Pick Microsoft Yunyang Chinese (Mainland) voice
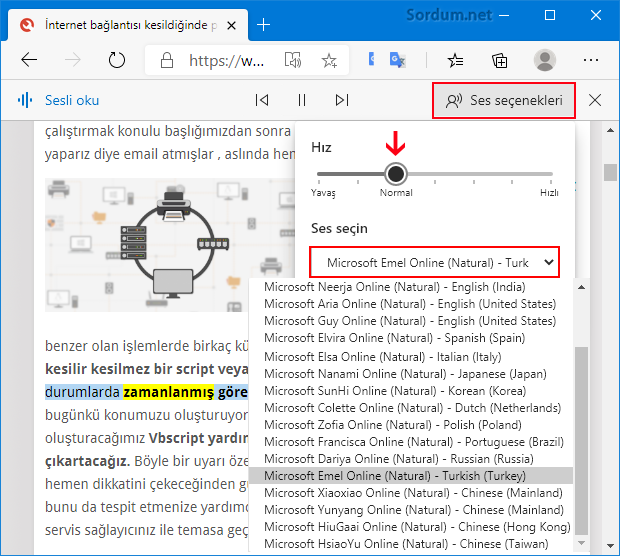620x556 pixels. (x=410, y=510)
